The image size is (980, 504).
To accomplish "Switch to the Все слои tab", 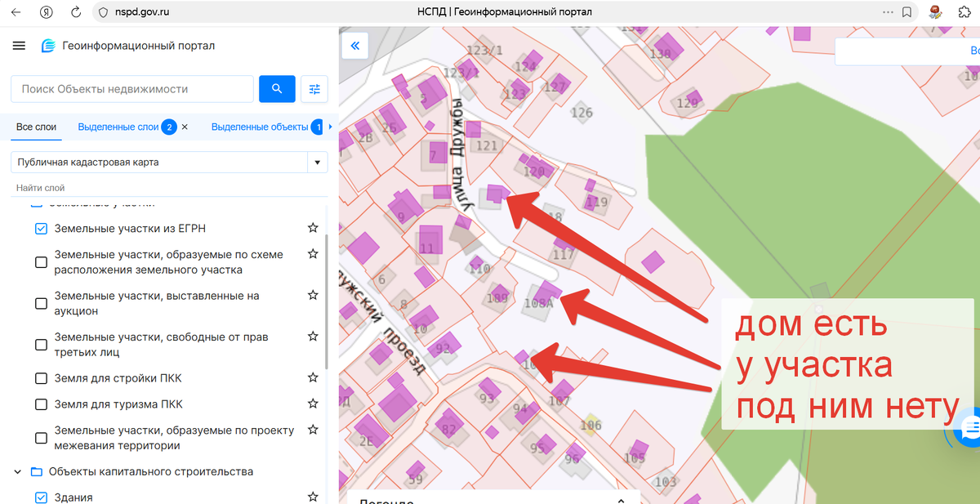I will click(36, 127).
